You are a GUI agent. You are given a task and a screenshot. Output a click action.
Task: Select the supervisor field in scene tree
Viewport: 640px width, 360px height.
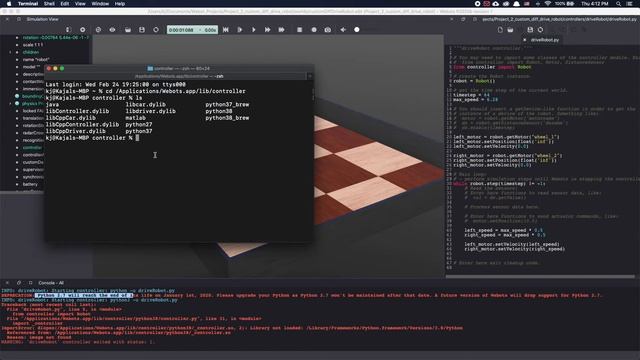33,170
